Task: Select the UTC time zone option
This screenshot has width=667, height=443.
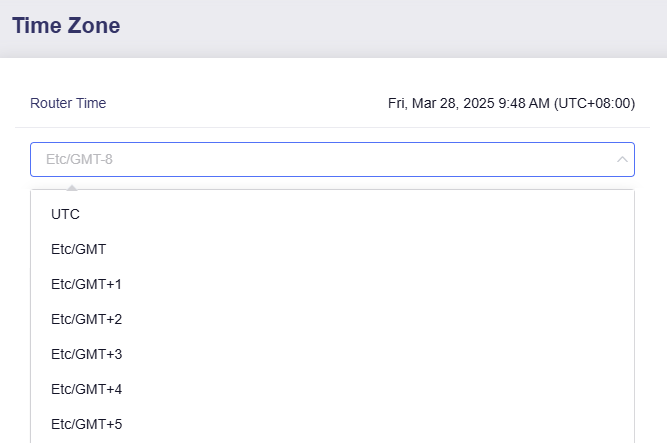Action: 65,214
